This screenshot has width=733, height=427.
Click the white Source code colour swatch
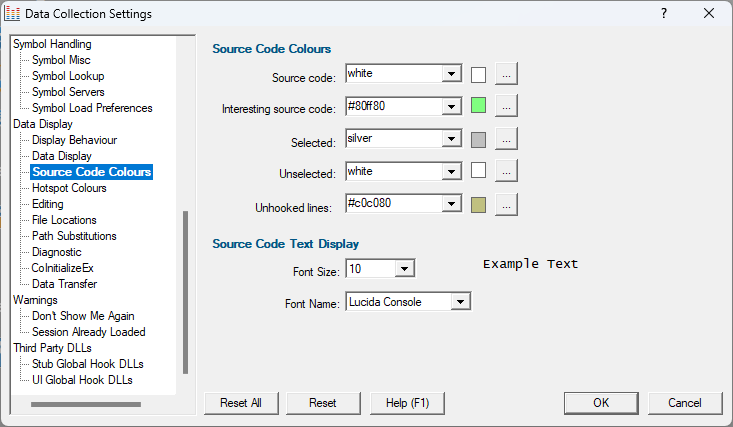(x=478, y=75)
